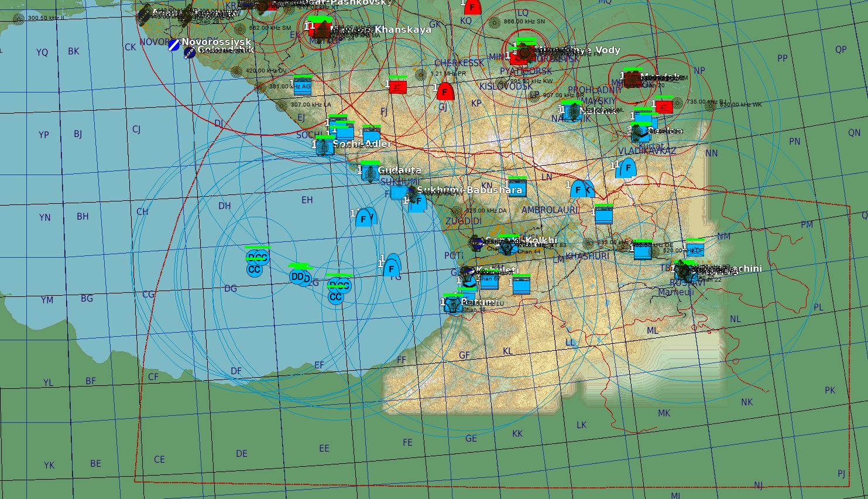Select the Novorossiysk neutral airbase marker

tap(174, 44)
